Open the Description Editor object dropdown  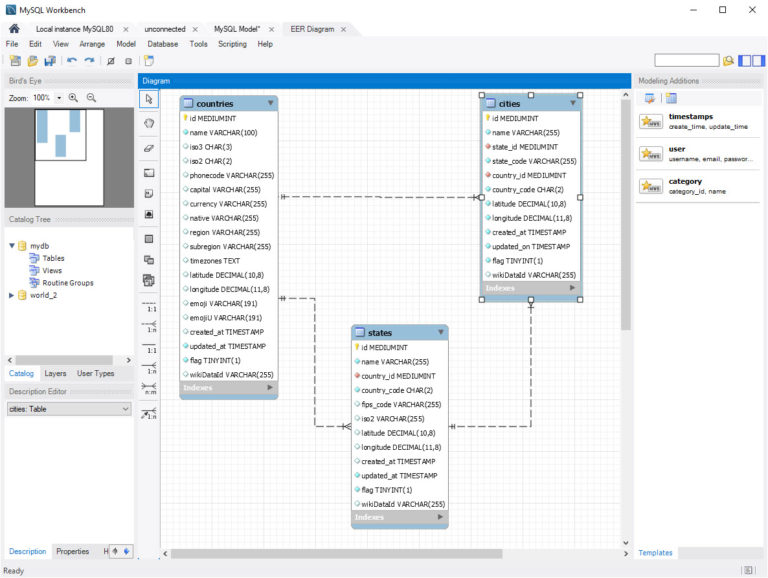(69, 409)
